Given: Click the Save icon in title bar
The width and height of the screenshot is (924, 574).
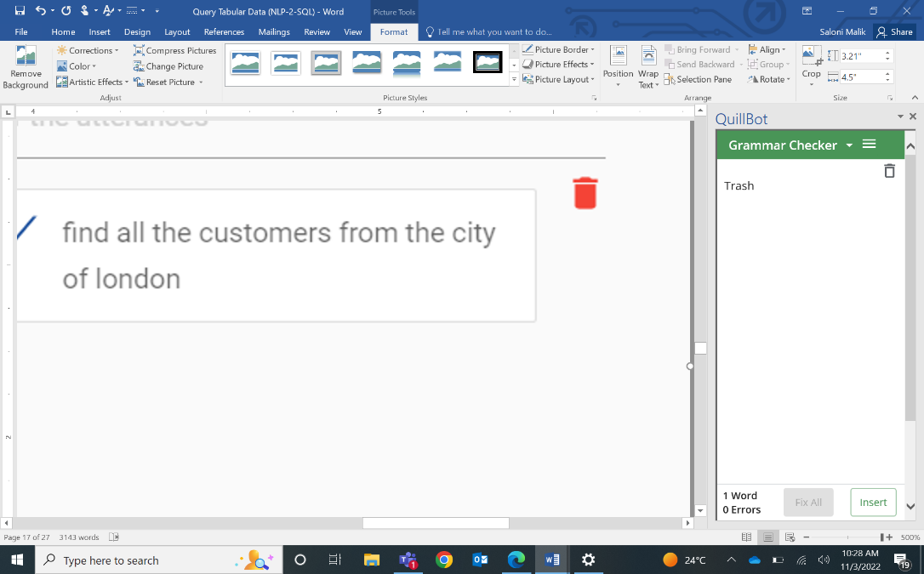Looking at the screenshot, I should (x=20, y=11).
